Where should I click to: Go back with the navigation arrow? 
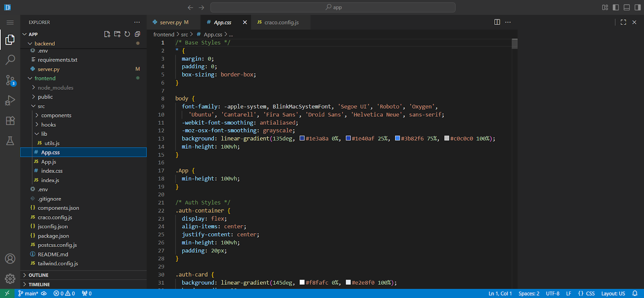click(x=190, y=7)
